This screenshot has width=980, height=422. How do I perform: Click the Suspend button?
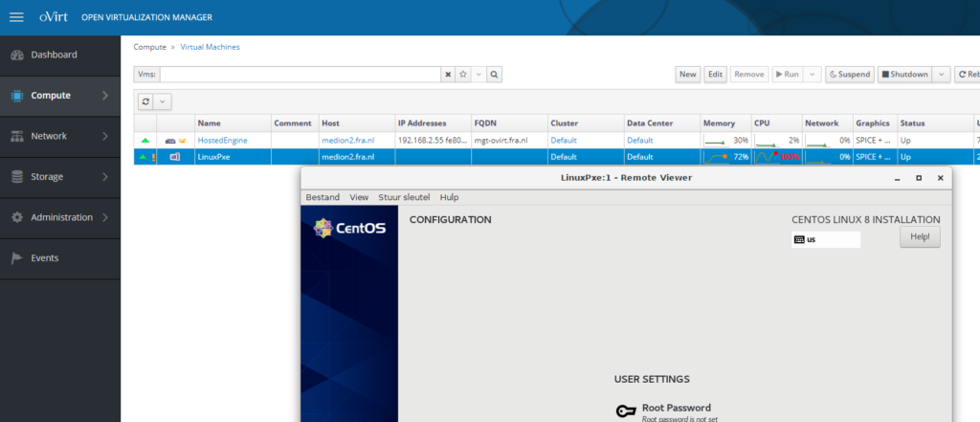[x=849, y=74]
